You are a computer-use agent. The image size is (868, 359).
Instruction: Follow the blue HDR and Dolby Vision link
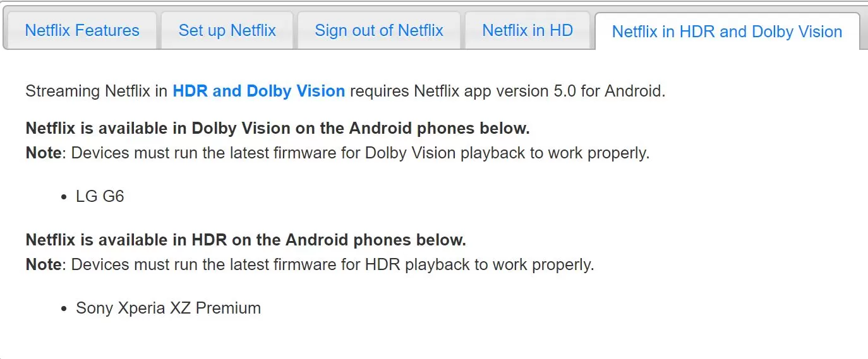[259, 91]
